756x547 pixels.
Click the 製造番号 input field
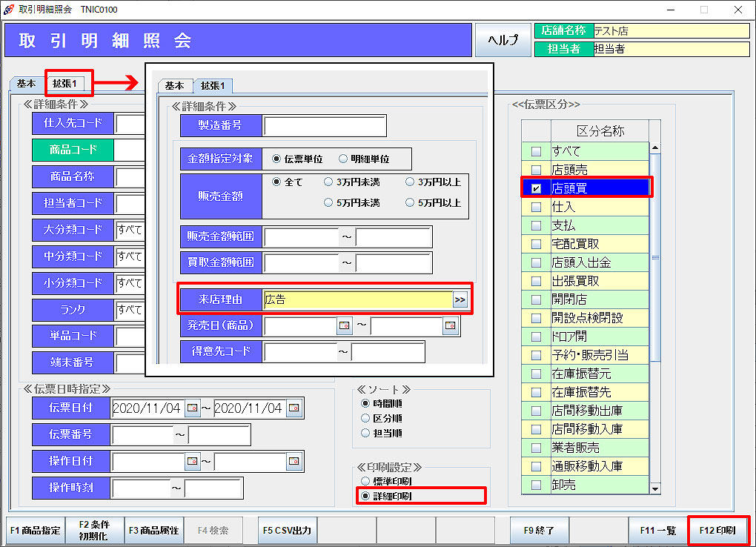point(325,126)
